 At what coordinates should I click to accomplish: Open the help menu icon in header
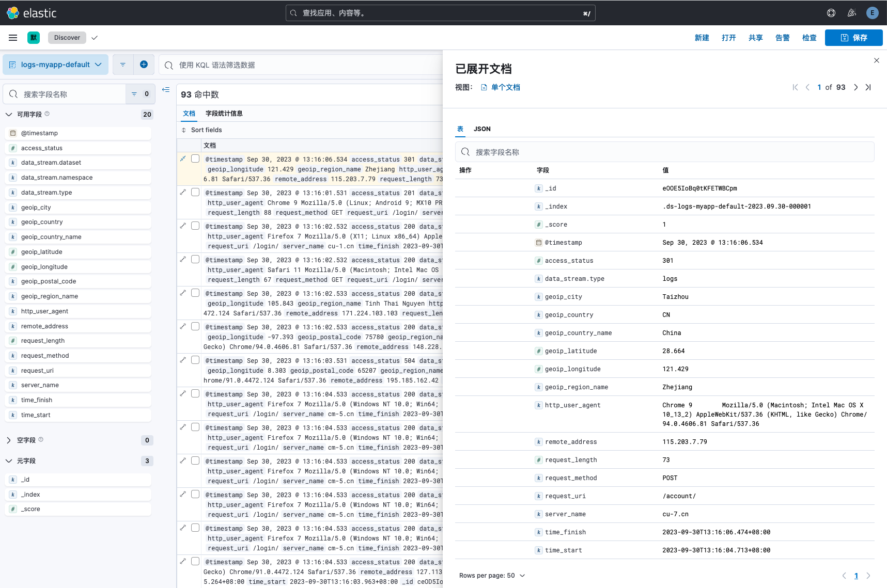tap(831, 13)
